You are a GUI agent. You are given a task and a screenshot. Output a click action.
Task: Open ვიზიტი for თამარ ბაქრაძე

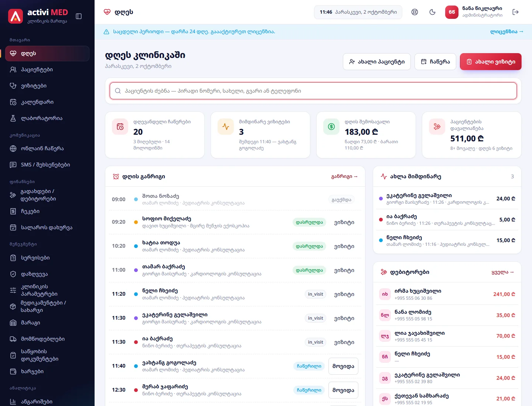[344, 271]
